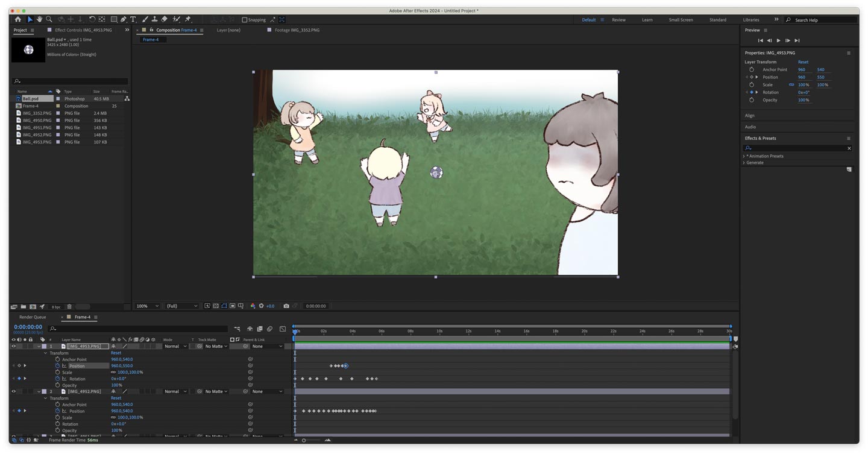This screenshot has height=454, width=868.
Task: Hide the IMG_4953.PNG layer with eye icon
Action: tap(13, 346)
